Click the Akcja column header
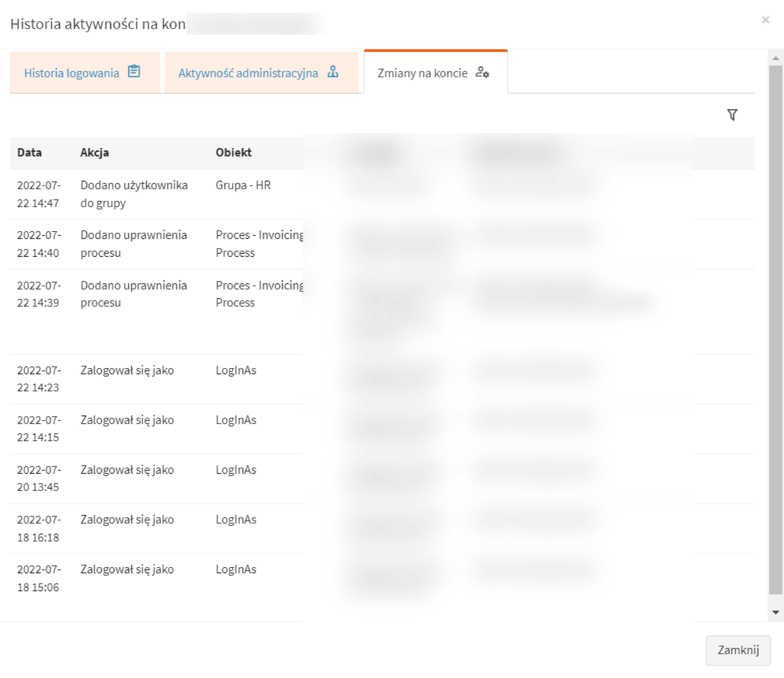The image size is (784, 678). pos(95,152)
